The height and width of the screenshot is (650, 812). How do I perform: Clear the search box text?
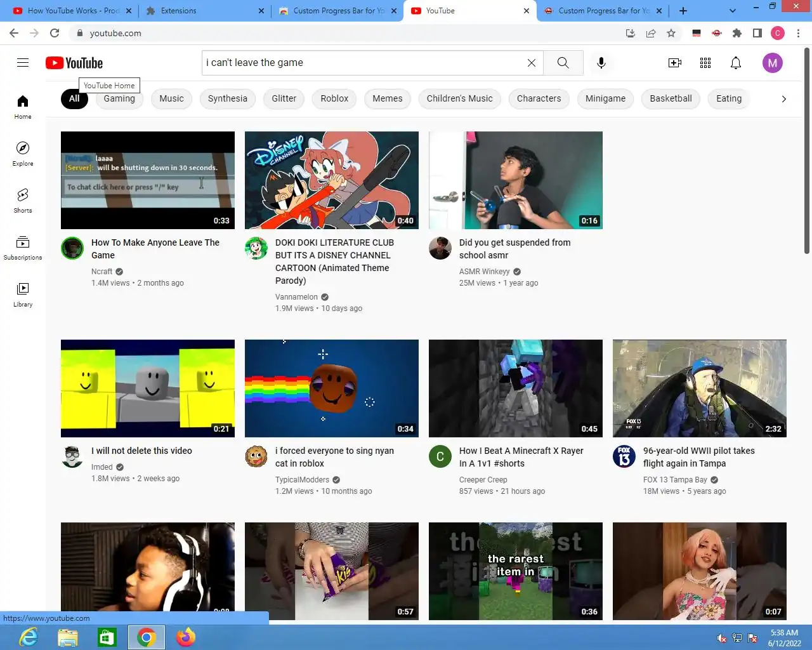click(x=532, y=63)
